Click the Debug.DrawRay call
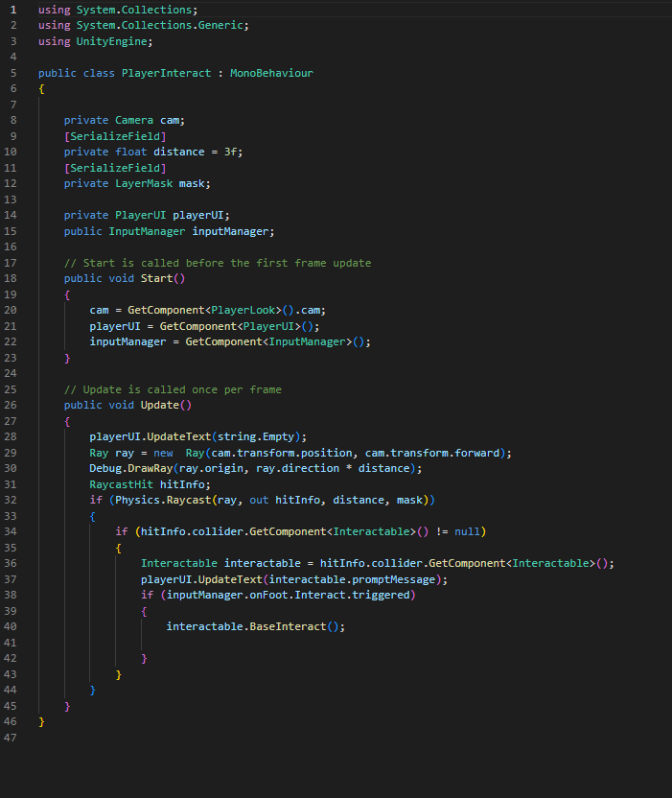The height and width of the screenshot is (798, 672). pos(127,468)
